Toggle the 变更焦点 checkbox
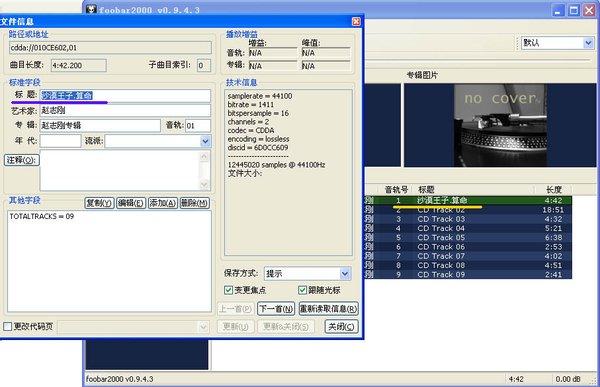The height and width of the screenshot is (387, 600). [x=228, y=290]
